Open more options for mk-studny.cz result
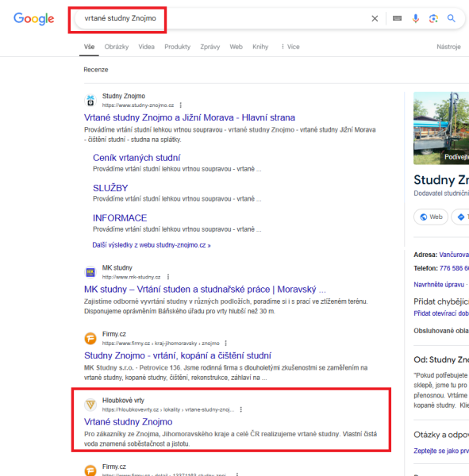Screen dimensions: 469x476 coord(168,277)
